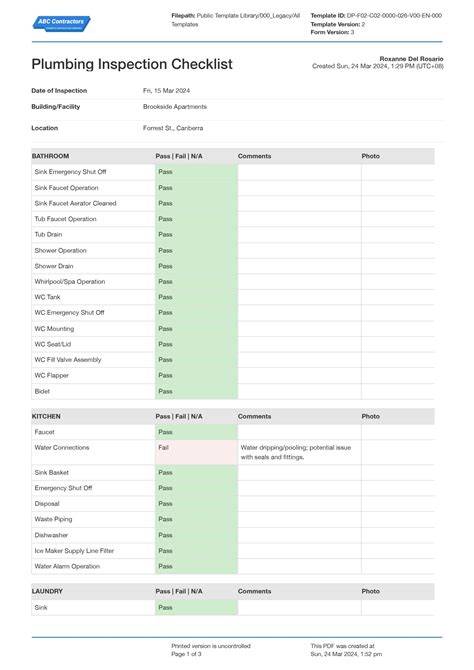The height and width of the screenshot is (670, 474).
Task: Select the BATHROOM section header
Action: click(x=50, y=156)
